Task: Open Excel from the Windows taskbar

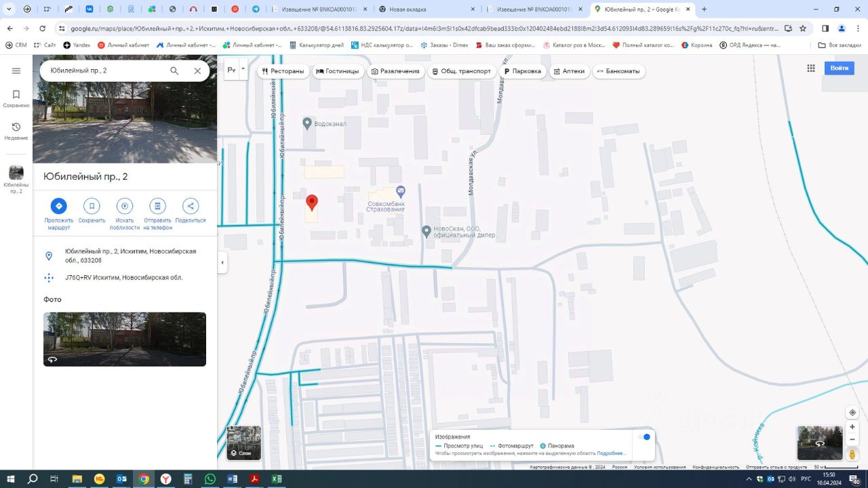Action: [x=276, y=479]
